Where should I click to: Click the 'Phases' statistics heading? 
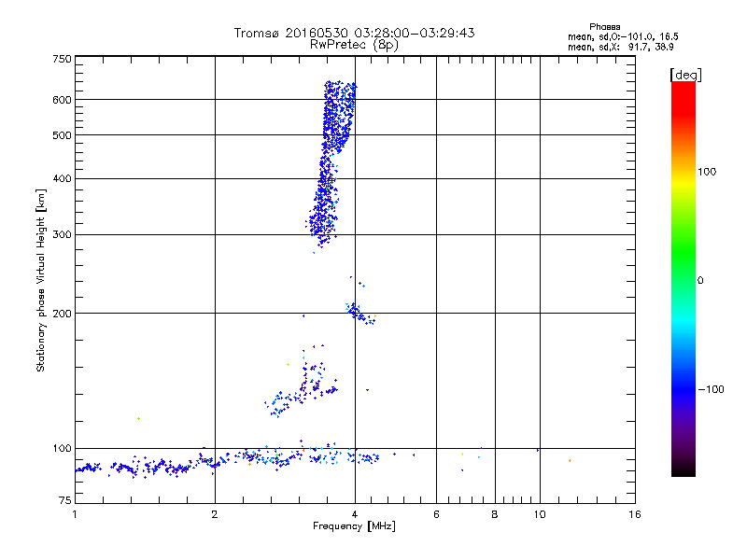tap(604, 27)
